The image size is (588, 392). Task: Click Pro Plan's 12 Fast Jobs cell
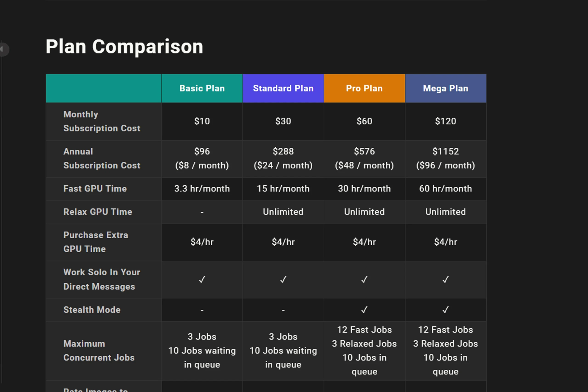[x=365, y=351]
